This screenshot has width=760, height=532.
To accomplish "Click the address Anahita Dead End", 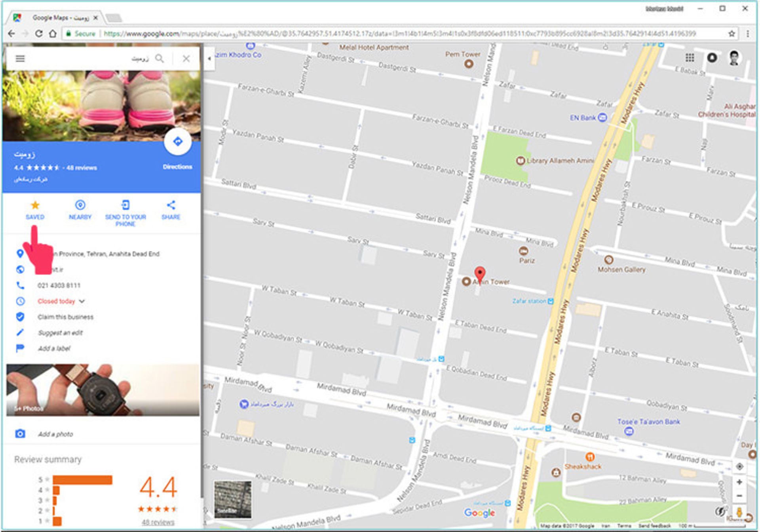I will pyautogui.click(x=107, y=254).
